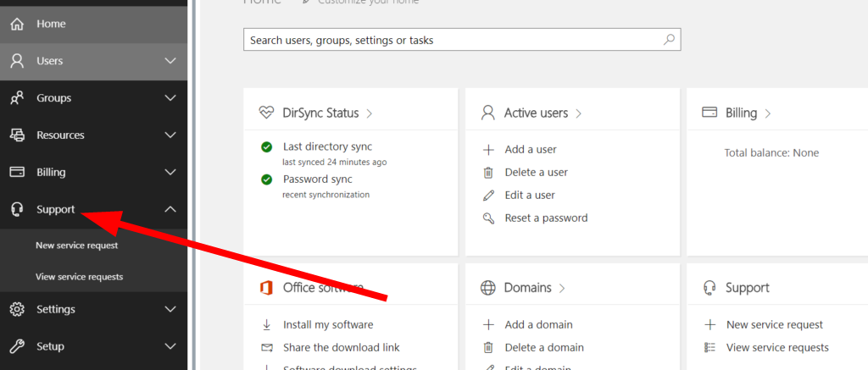
Task: Expand the Setup menu chevron
Action: (x=170, y=346)
